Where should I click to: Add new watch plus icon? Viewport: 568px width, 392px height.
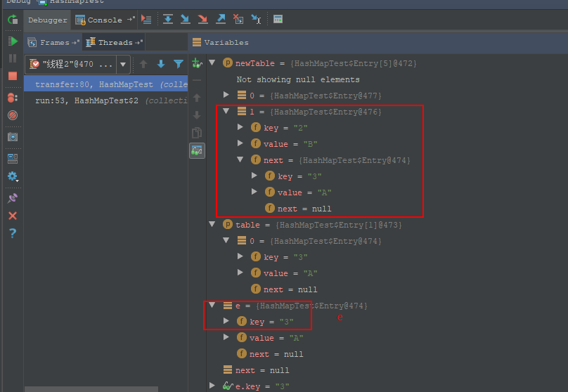(x=197, y=63)
